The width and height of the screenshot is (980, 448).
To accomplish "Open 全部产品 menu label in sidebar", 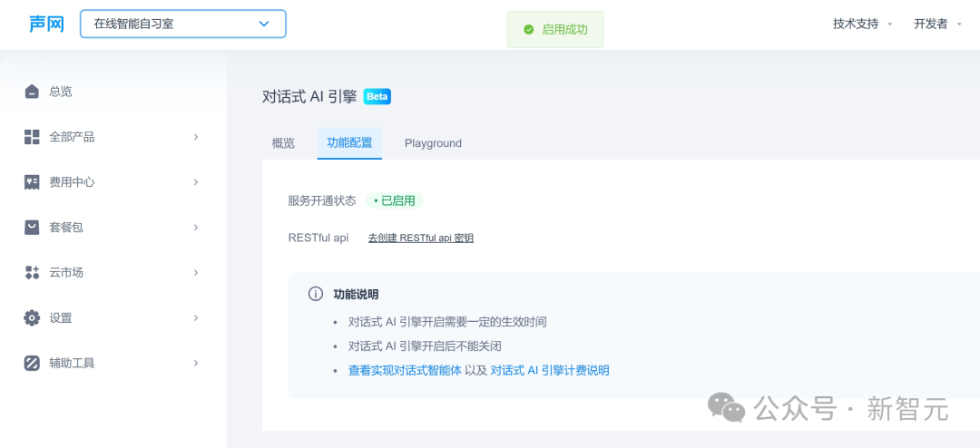I will pos(72,137).
